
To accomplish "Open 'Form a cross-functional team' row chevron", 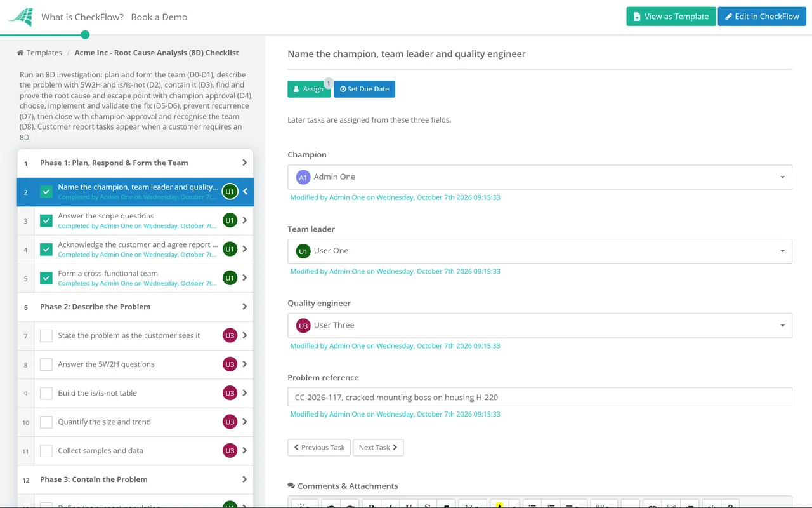I will click(245, 278).
